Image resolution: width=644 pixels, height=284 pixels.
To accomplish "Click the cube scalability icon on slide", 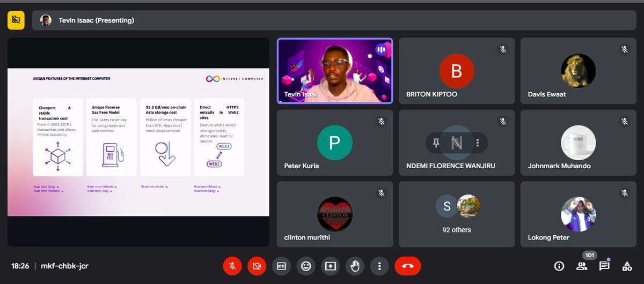I will tap(57, 156).
